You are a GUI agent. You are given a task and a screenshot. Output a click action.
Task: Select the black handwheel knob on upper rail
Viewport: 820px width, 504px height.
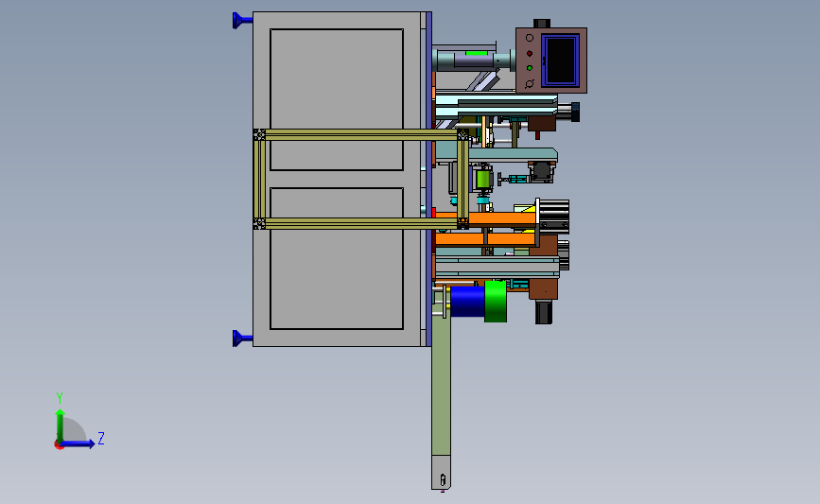tap(575, 112)
